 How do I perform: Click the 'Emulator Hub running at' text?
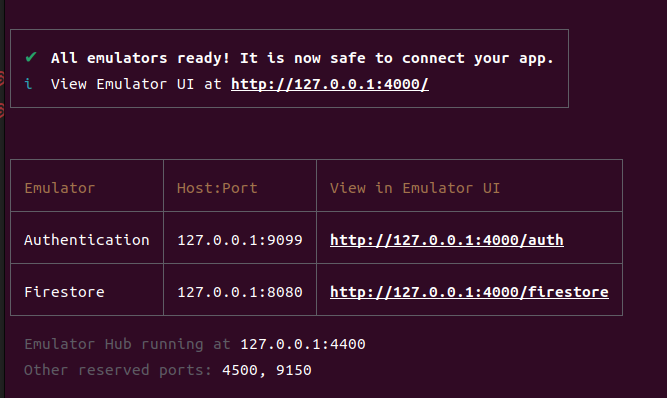point(127,344)
